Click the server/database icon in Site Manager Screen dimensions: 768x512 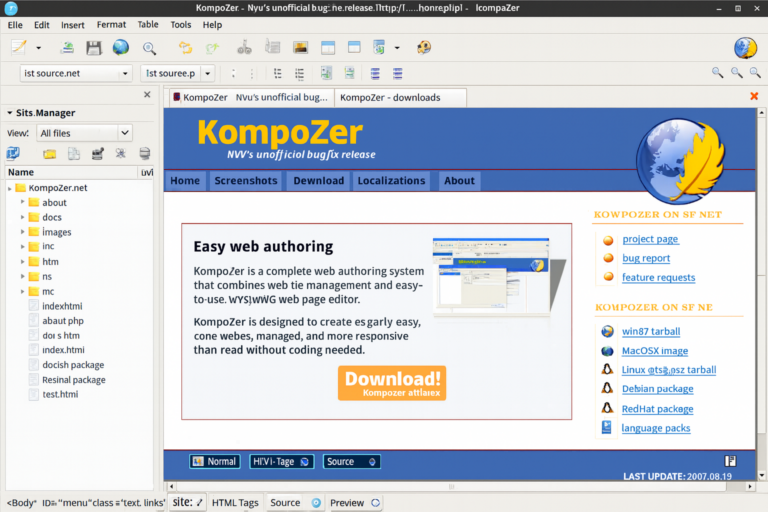coord(144,153)
